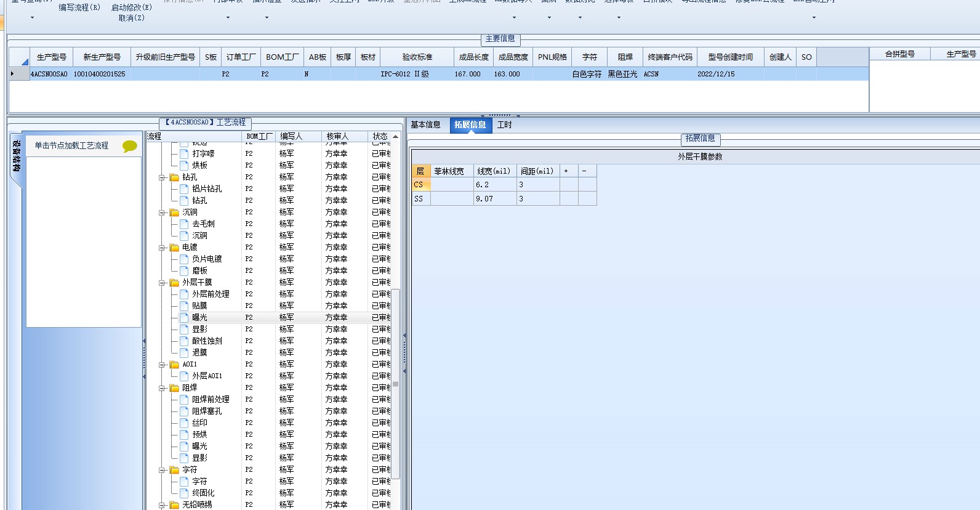Click 单击节点加载工艺流程 hint text
The image size is (980, 510).
click(x=71, y=145)
